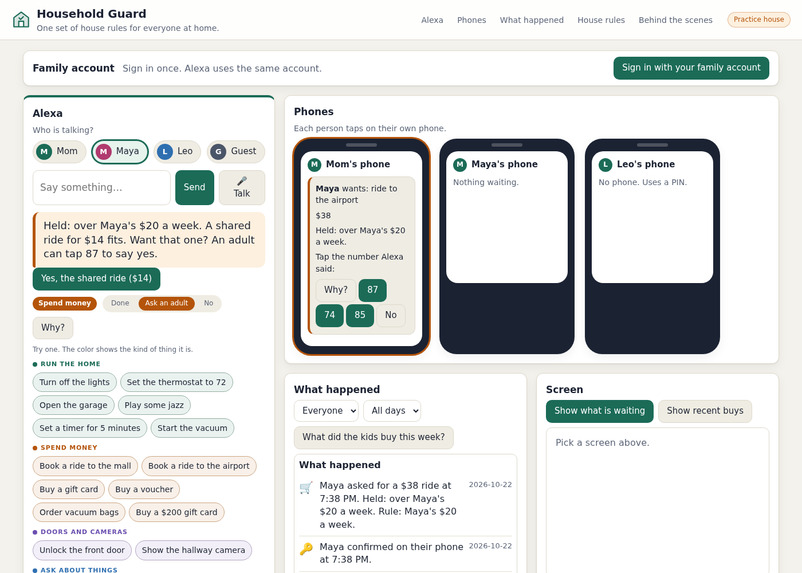Click the M avatar on Mom's phone header
This screenshot has width=802, height=573.
(x=314, y=164)
